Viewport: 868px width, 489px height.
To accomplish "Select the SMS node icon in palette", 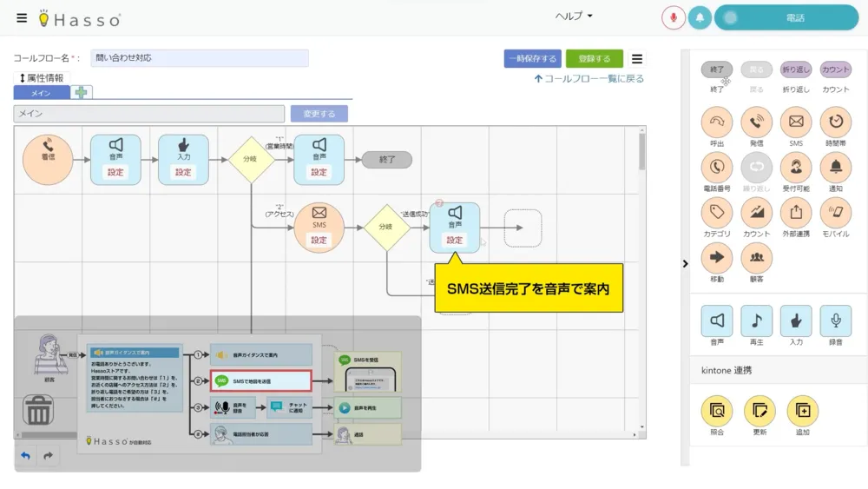I will tap(796, 122).
